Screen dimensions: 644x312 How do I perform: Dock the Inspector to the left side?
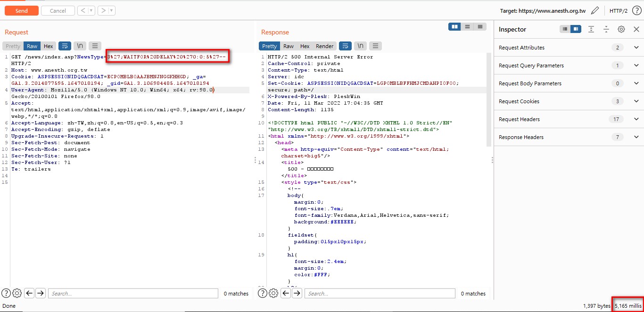coord(565,29)
